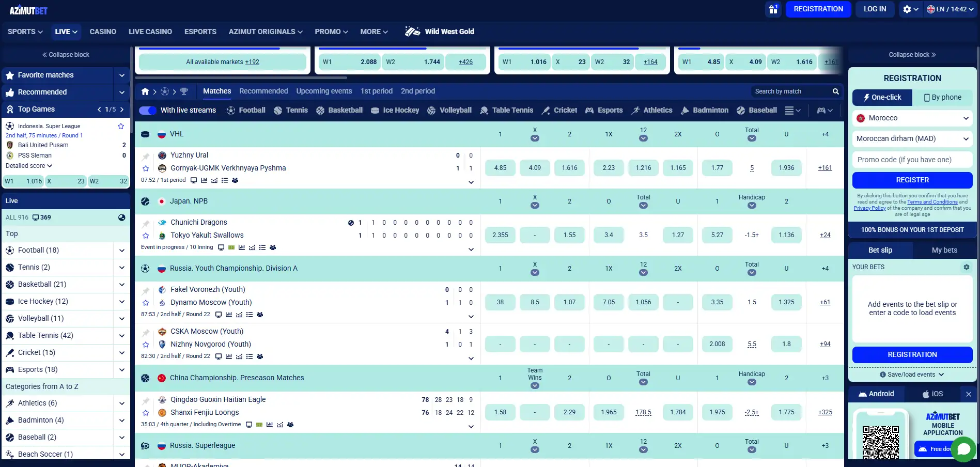Filter live matches by Basketball
980x467 pixels.
(x=339, y=110)
